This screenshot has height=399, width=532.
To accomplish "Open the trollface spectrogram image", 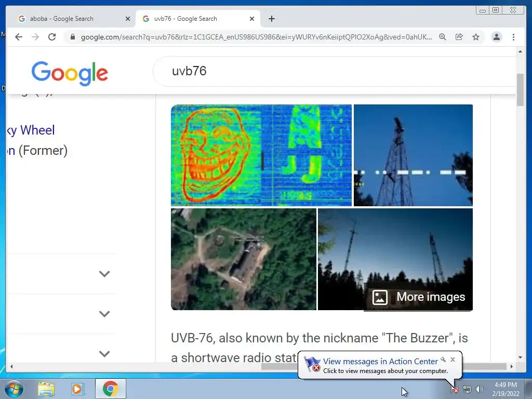I will click(261, 155).
